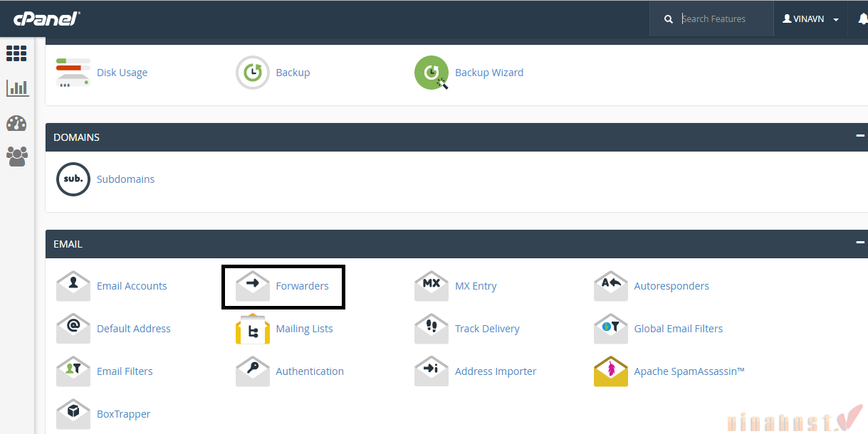Viewport: 868px width, 434px height.
Task: Open the BoxTrapper link
Action: tap(123, 414)
